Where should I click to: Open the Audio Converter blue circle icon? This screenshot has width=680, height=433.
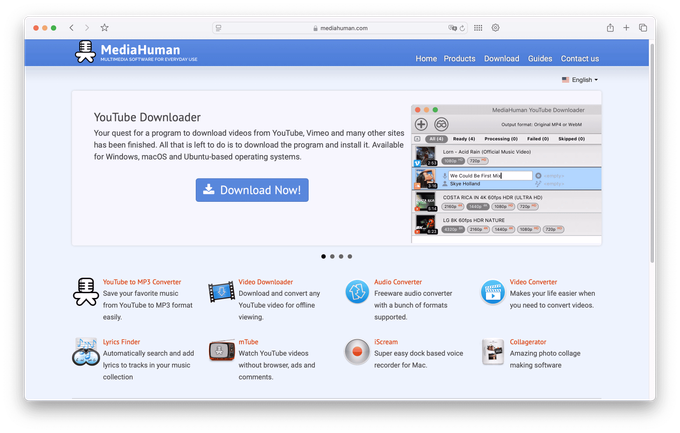(357, 292)
